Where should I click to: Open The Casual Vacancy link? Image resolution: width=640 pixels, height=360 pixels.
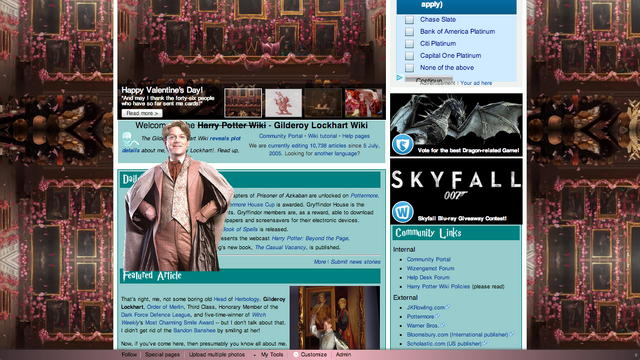click(280, 247)
